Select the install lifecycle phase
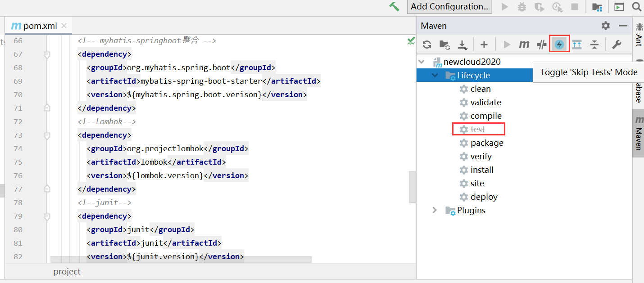This screenshot has height=283, width=644. coord(482,170)
